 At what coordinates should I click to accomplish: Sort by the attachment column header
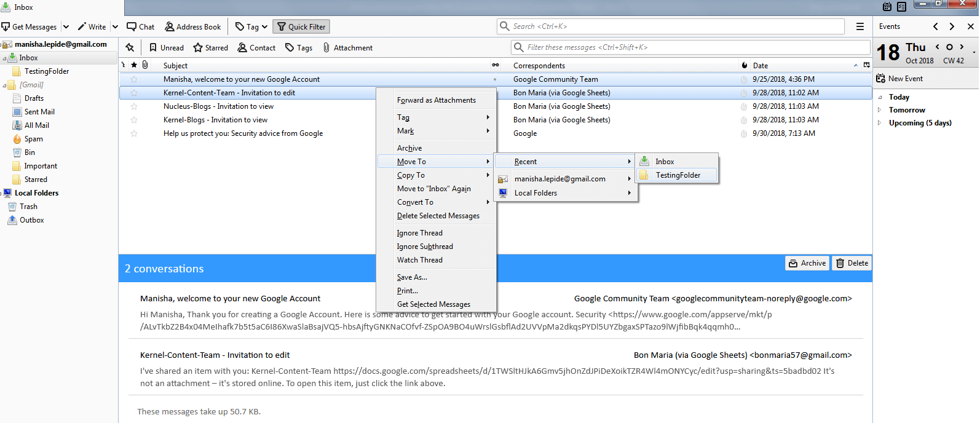[x=145, y=65]
